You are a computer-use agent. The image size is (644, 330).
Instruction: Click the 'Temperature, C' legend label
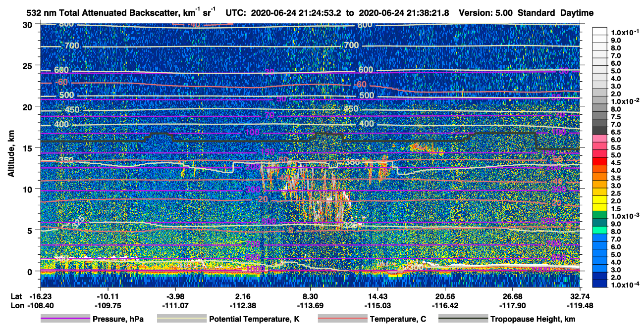[x=398, y=320]
